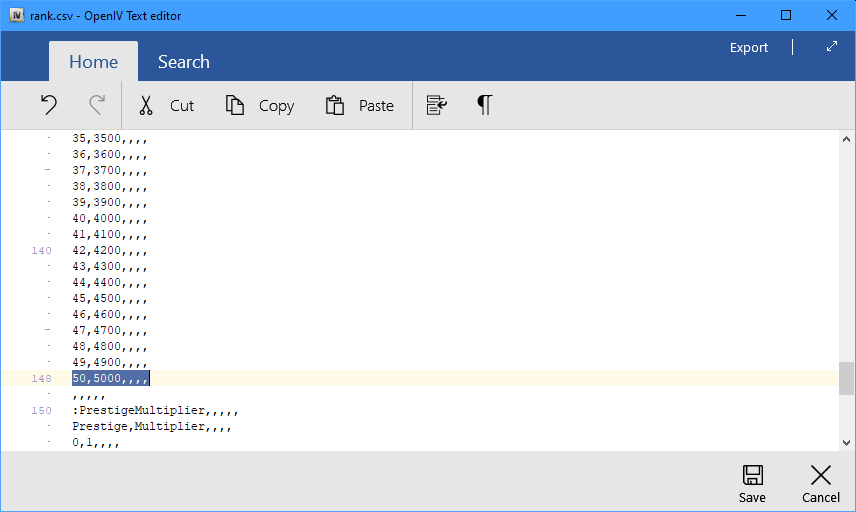Screen dimensions: 856x512
Task: Click the Cancel X icon
Action: tap(821, 475)
